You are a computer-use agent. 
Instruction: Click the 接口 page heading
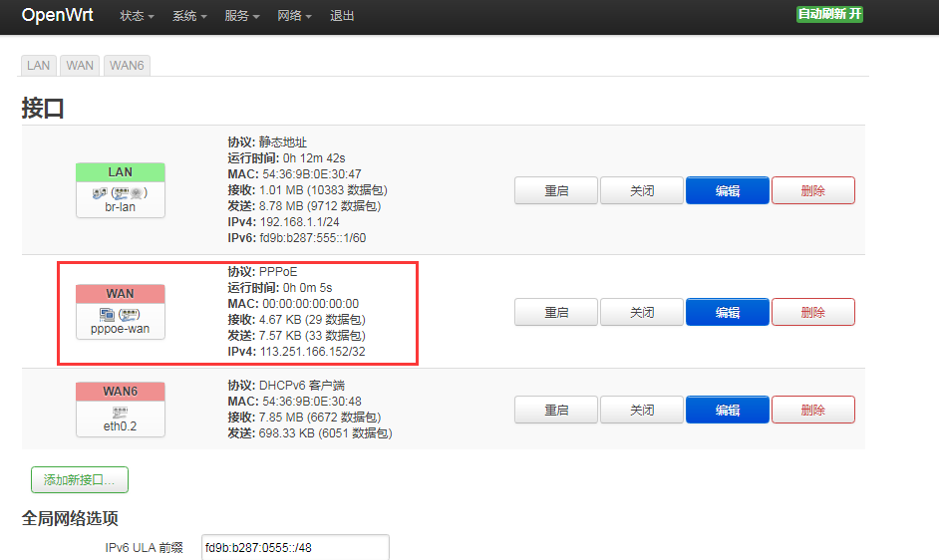(x=43, y=109)
